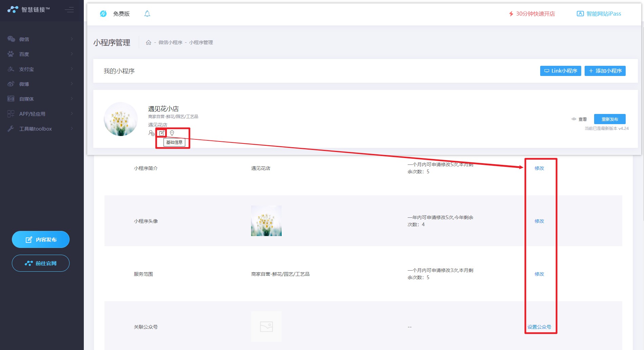Open the 自媒体 camera icon in sidebar
The height and width of the screenshot is (350, 644).
coord(11,99)
